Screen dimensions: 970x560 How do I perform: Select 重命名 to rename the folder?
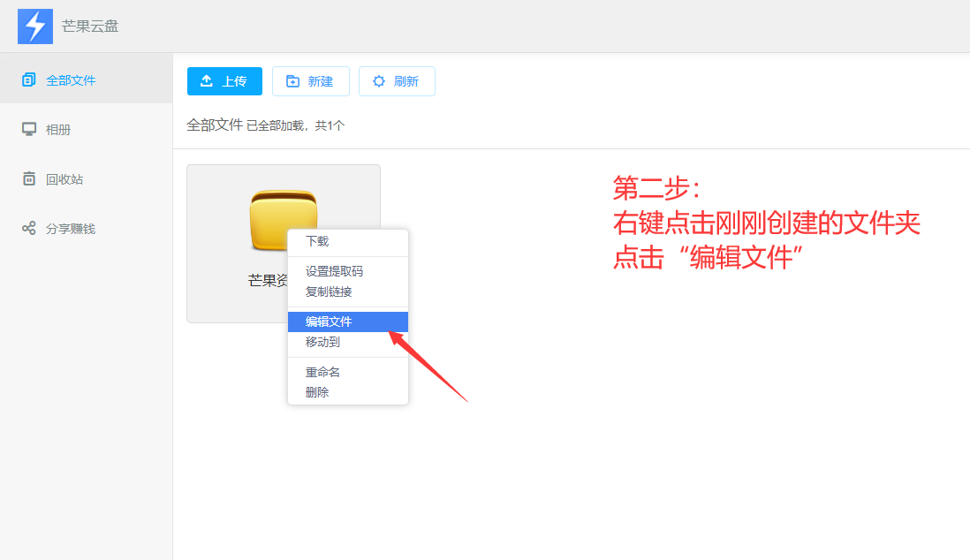tap(325, 371)
